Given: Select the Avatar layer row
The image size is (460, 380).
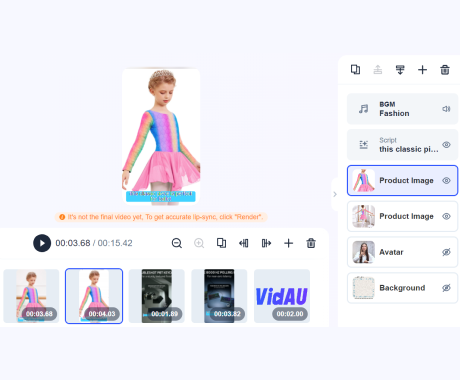Looking at the screenshot, I should [402, 252].
